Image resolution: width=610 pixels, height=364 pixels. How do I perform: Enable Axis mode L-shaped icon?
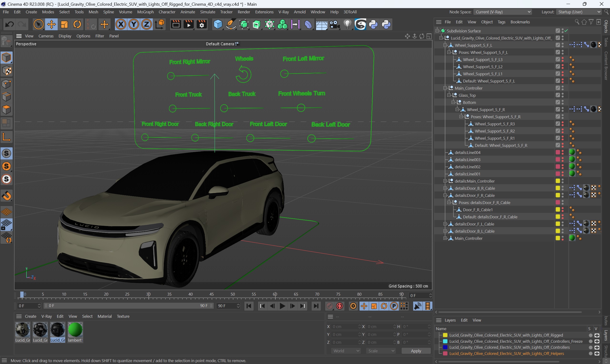6,137
